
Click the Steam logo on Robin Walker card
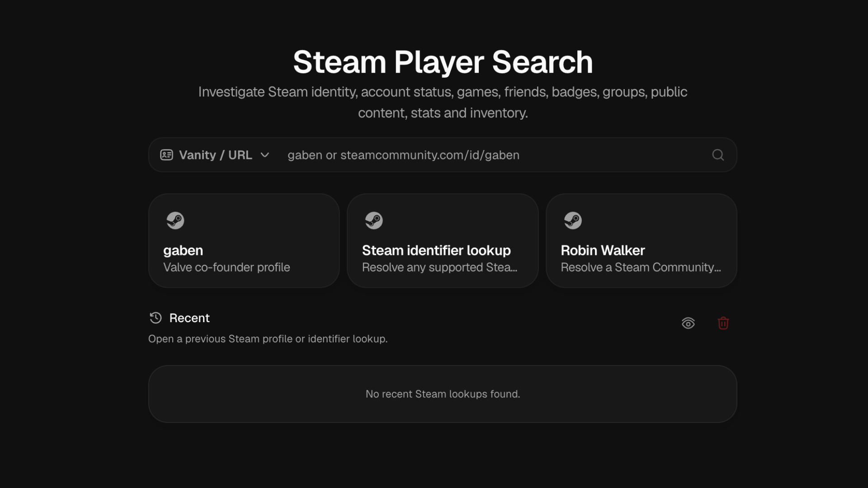[573, 221]
